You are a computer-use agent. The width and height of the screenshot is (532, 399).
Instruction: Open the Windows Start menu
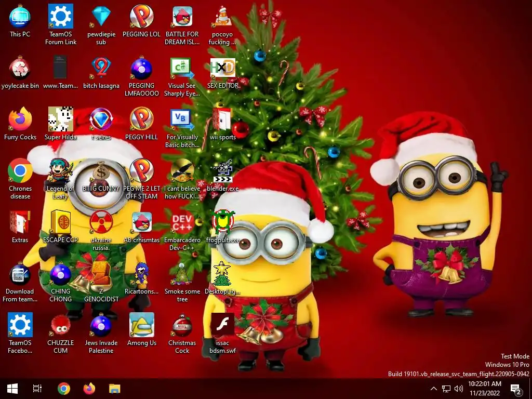(12, 389)
